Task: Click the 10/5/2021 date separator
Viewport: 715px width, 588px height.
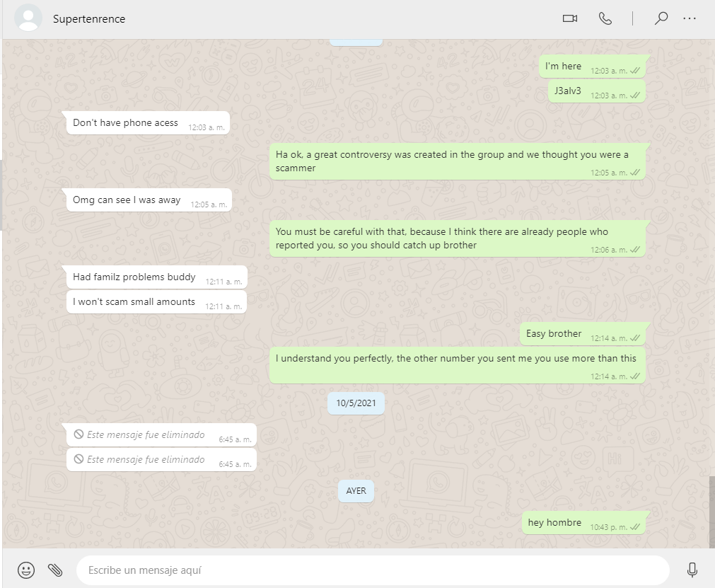Action: pos(356,403)
